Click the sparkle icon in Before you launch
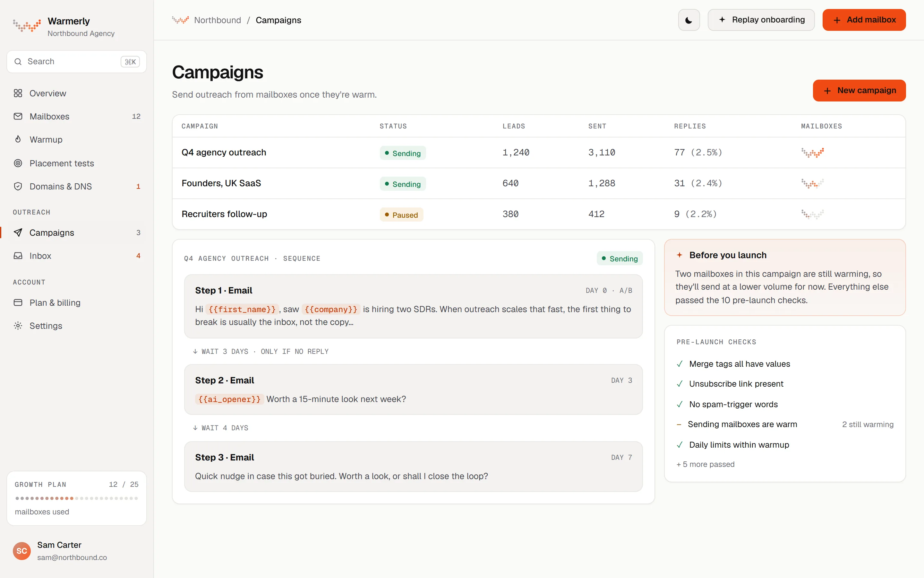This screenshot has height=578, width=924. pos(679,255)
